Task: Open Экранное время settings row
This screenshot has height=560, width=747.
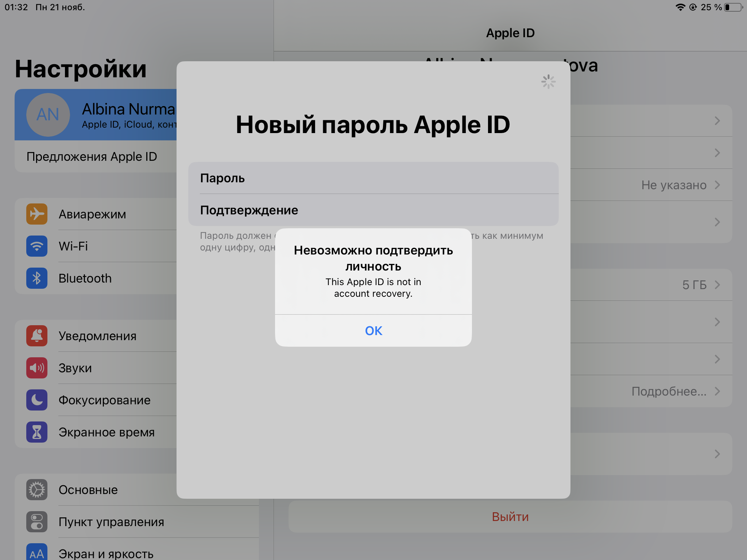Action: coord(96,432)
